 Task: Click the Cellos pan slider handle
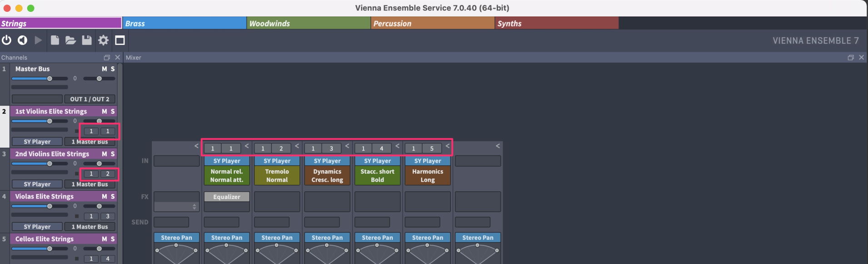[99, 249]
